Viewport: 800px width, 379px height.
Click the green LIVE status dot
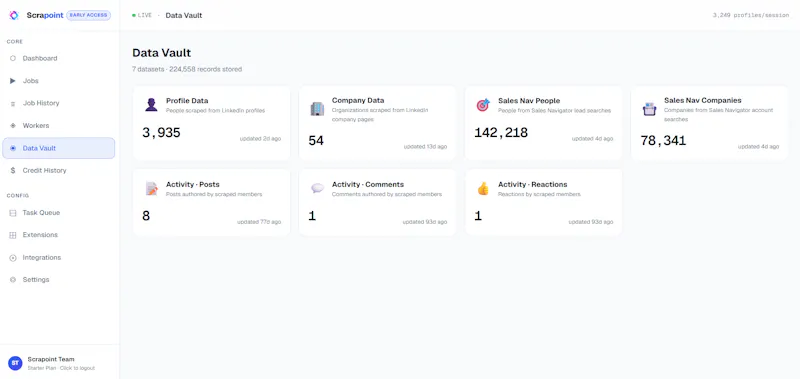pos(134,15)
